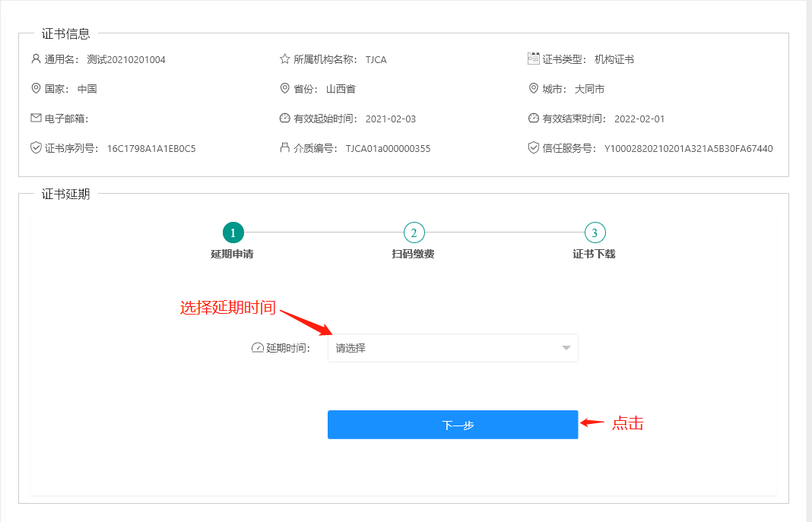Click the 下一步 button

click(x=452, y=425)
